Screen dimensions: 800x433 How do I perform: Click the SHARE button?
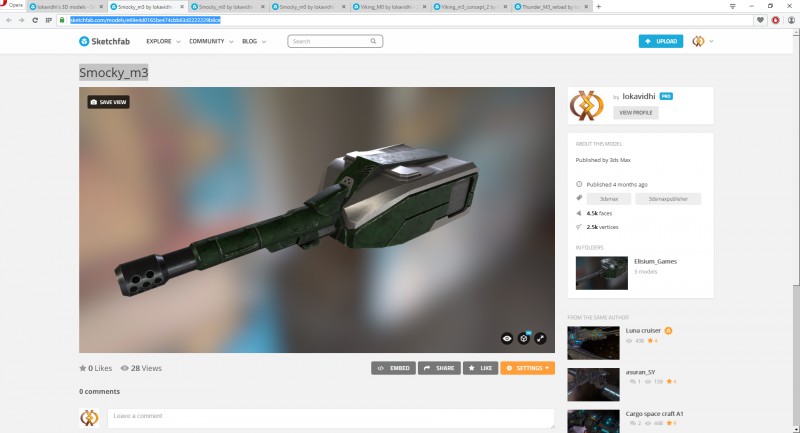point(439,368)
